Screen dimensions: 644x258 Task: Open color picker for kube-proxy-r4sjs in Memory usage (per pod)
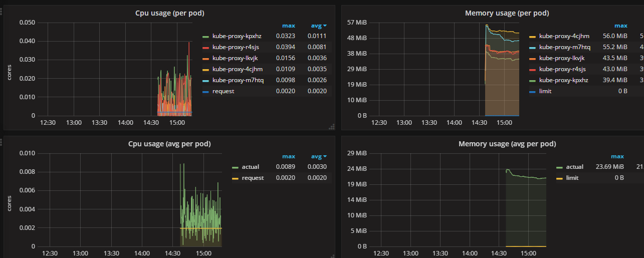tap(532, 70)
